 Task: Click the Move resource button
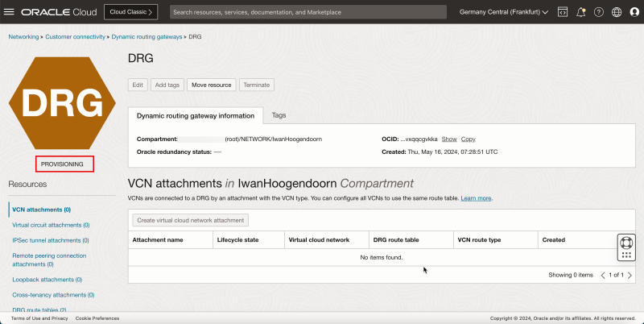tap(212, 85)
